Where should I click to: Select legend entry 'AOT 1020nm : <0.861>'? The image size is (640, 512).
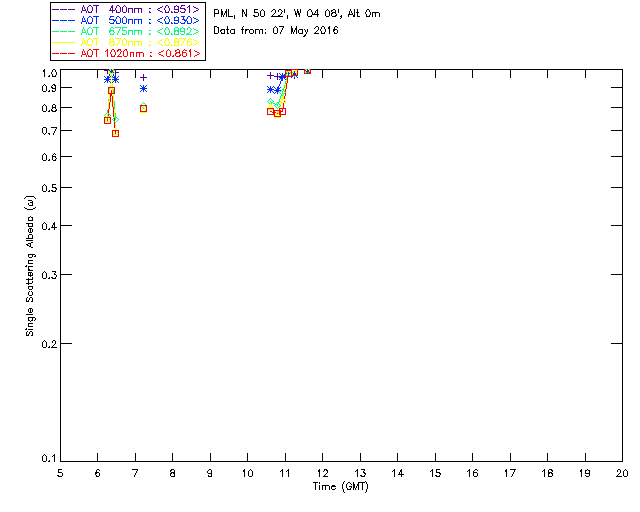(140, 53)
